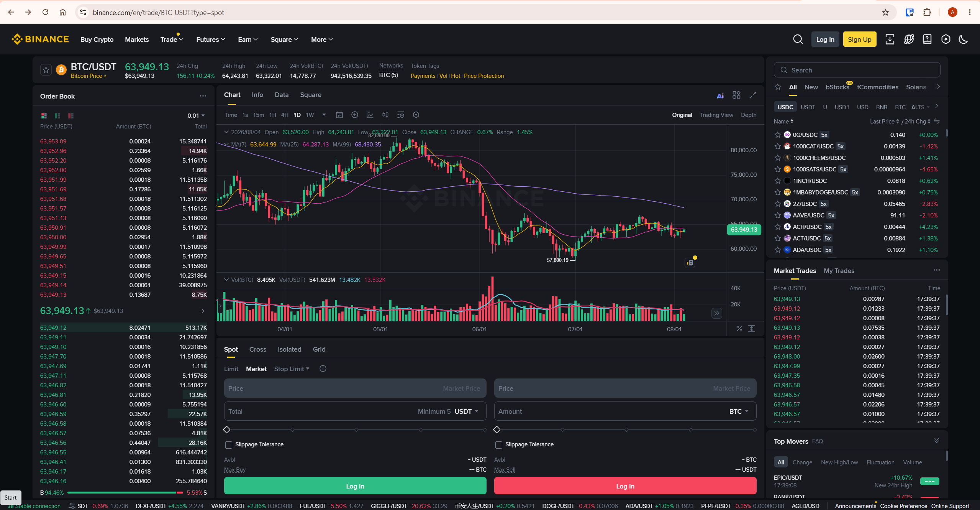Select the Depth chart view
The image size is (980, 510).
coord(749,115)
